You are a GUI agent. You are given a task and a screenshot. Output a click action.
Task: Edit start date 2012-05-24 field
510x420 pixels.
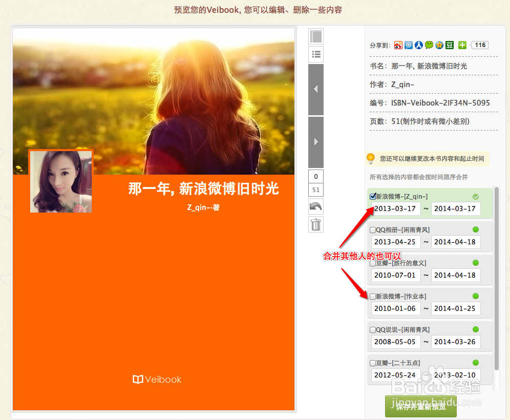[395, 375]
